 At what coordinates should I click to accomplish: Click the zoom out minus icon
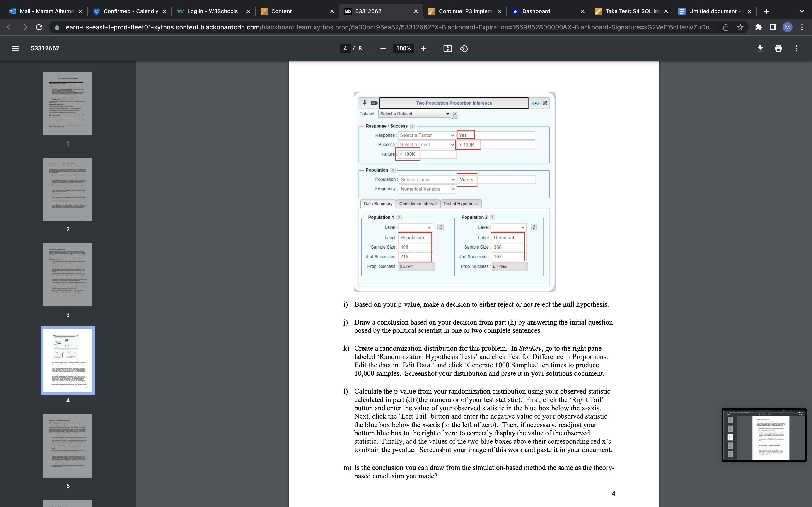click(383, 49)
